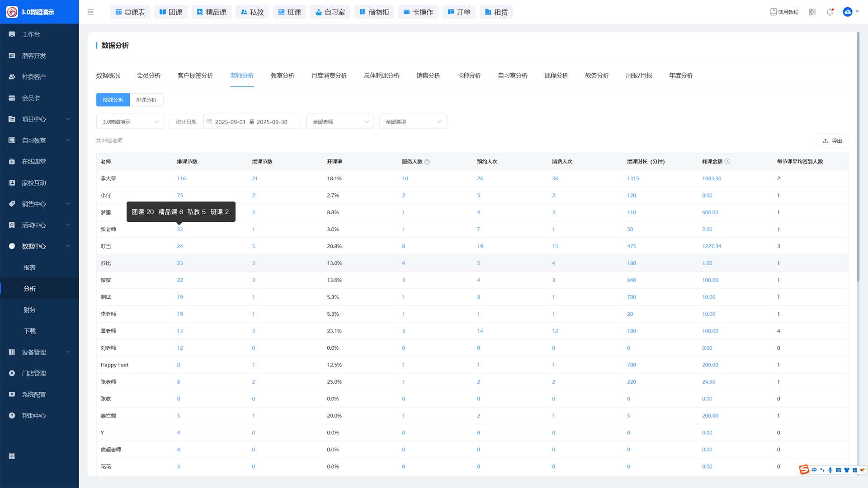The height and width of the screenshot is (488, 868).
Task: Open the 3.0舞蹈演示 store dropdown
Action: click(x=130, y=122)
